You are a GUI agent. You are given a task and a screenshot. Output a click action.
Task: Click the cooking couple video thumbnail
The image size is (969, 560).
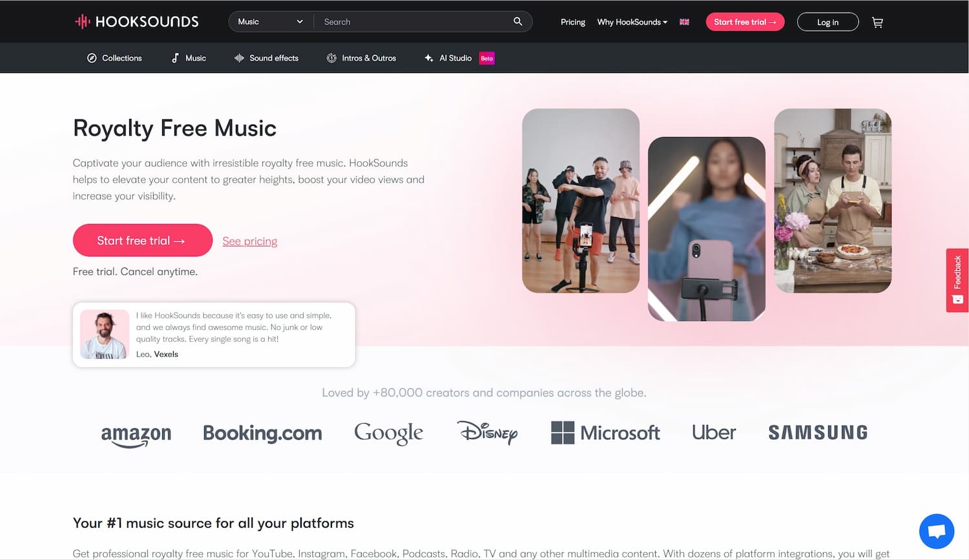coord(833,201)
